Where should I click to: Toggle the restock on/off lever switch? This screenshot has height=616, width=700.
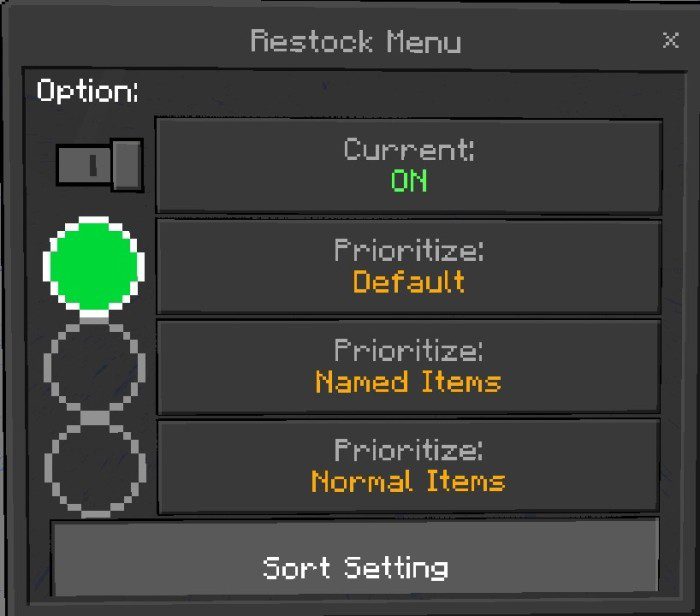coord(99,165)
